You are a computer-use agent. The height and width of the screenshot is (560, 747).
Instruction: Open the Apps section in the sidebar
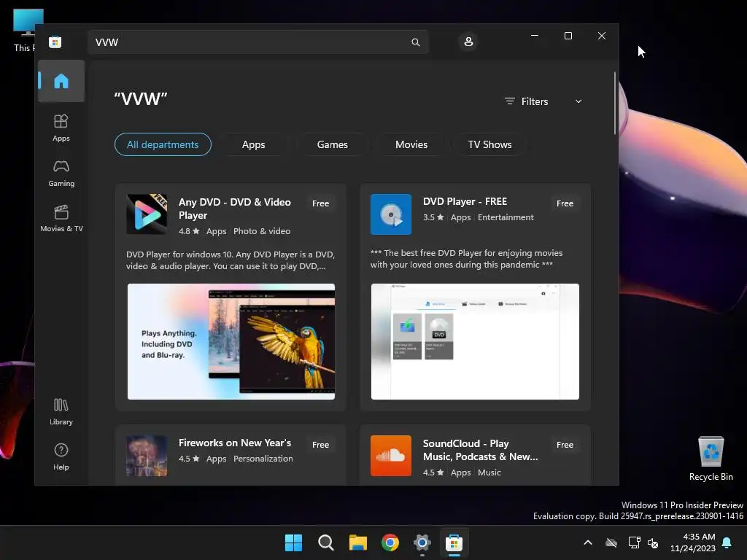tap(61, 128)
